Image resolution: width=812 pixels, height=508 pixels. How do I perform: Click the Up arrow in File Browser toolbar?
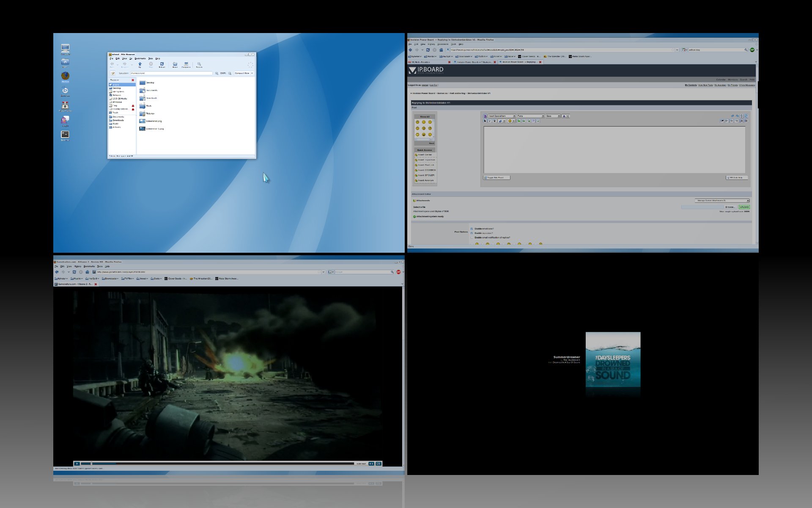pos(140,65)
